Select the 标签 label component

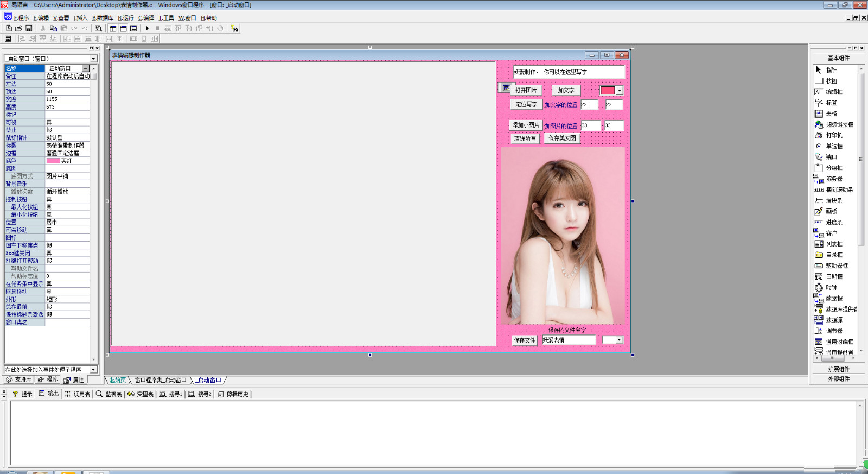click(x=831, y=103)
